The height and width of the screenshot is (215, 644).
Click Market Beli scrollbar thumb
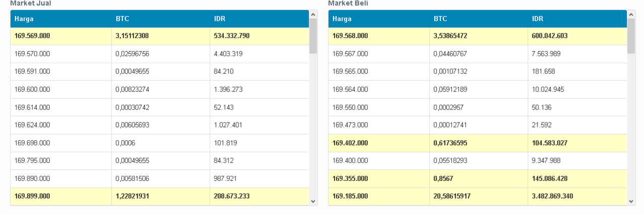(631, 37)
